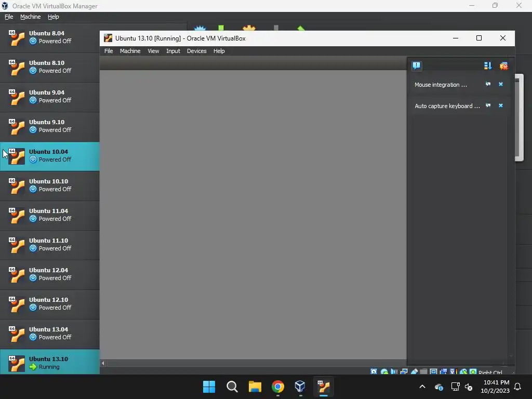Switch to Ubuntu VM taskbar icon

pyautogui.click(x=324, y=387)
